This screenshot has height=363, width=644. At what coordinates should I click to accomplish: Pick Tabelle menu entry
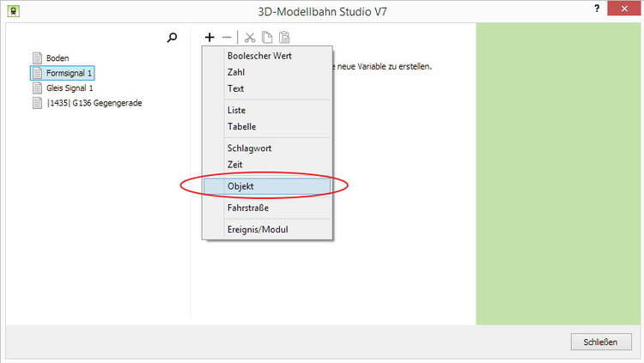pyautogui.click(x=267, y=126)
